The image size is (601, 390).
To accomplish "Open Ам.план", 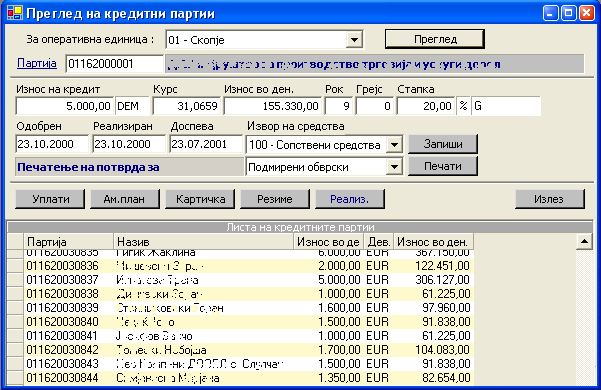I will pos(125,199).
